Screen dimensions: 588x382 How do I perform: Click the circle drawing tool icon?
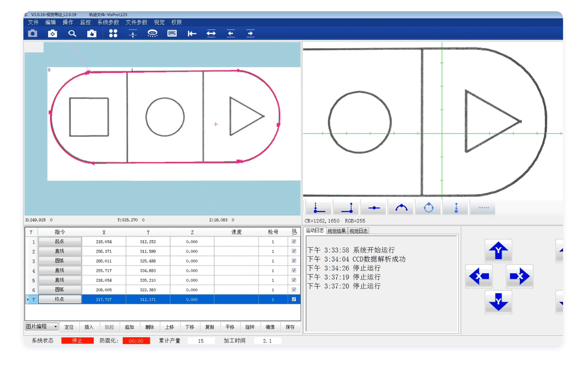click(429, 208)
